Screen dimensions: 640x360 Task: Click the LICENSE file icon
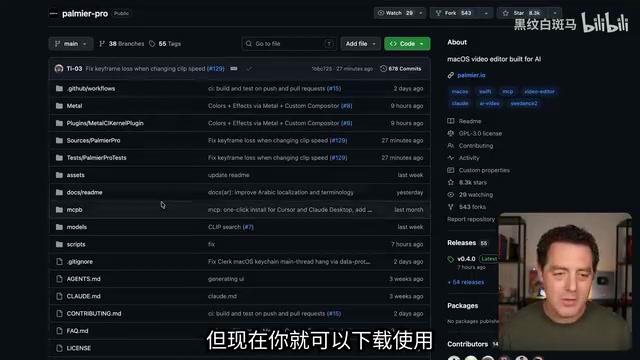coord(59,348)
